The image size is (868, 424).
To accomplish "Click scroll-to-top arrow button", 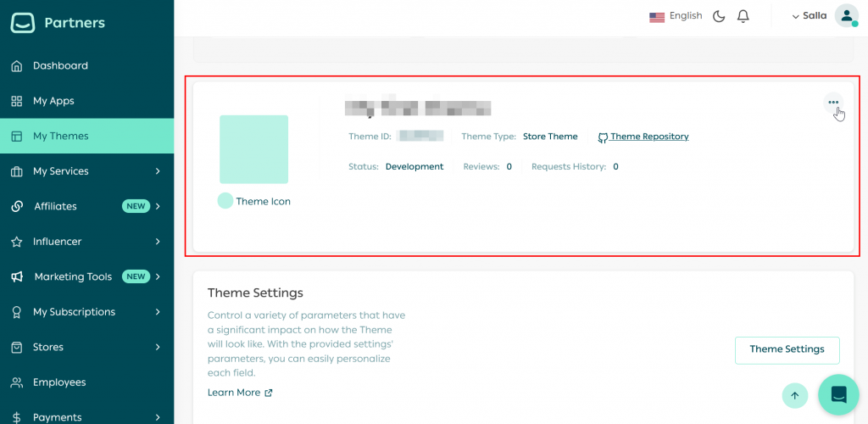I will click(794, 394).
